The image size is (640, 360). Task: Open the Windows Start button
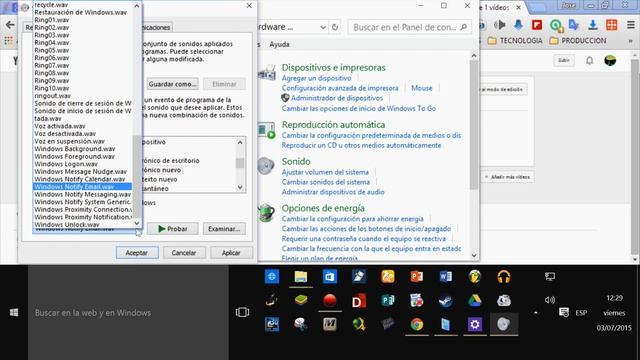pyautogui.click(x=14, y=313)
